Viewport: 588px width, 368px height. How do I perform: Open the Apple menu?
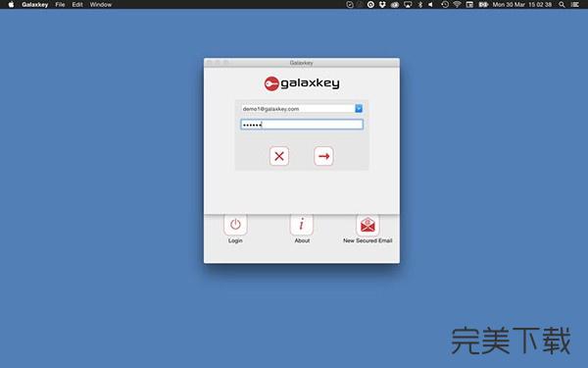pyautogui.click(x=11, y=5)
